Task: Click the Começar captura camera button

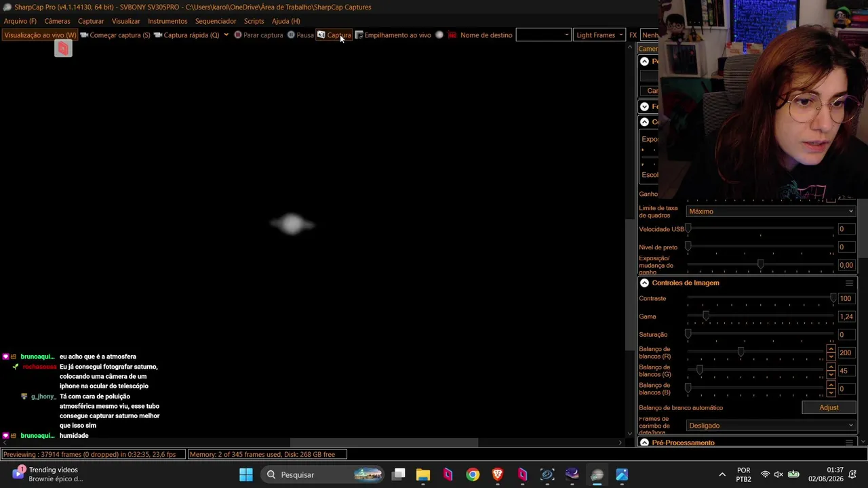Action: click(115, 35)
